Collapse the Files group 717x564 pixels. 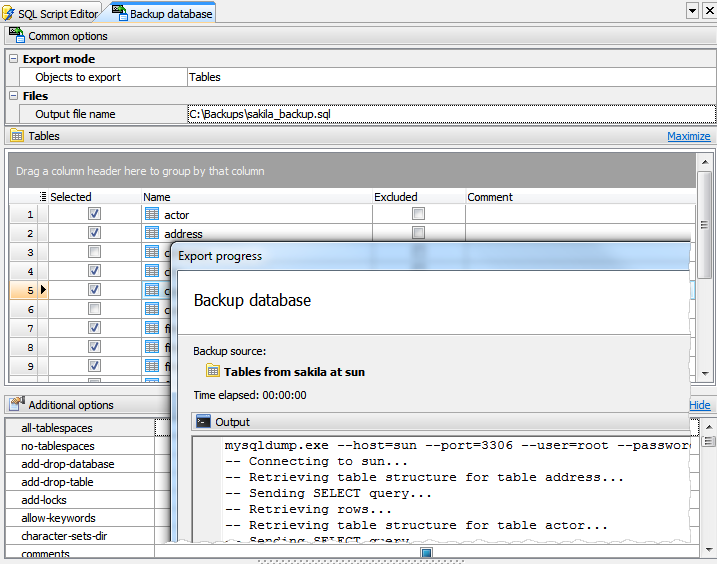(x=13, y=96)
